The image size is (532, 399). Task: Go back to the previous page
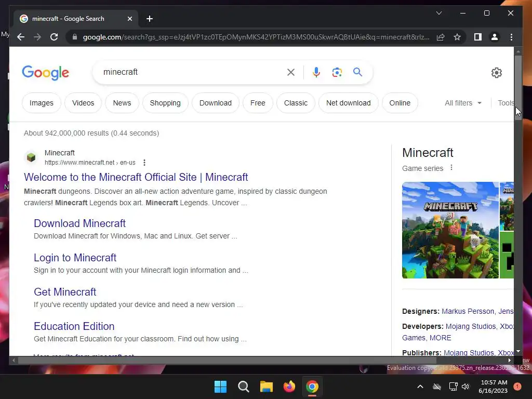(x=21, y=37)
